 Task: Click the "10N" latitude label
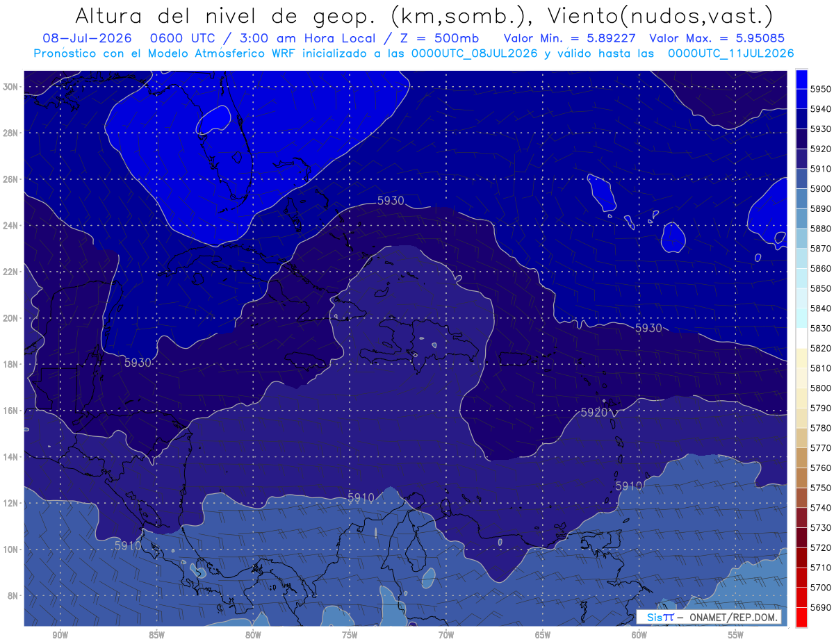(12, 550)
